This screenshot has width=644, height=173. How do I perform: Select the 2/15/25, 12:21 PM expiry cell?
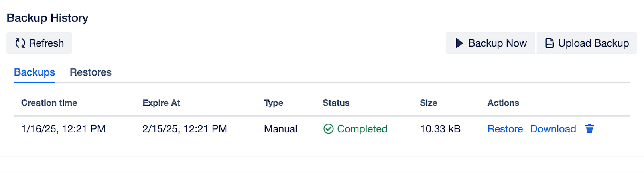185,129
